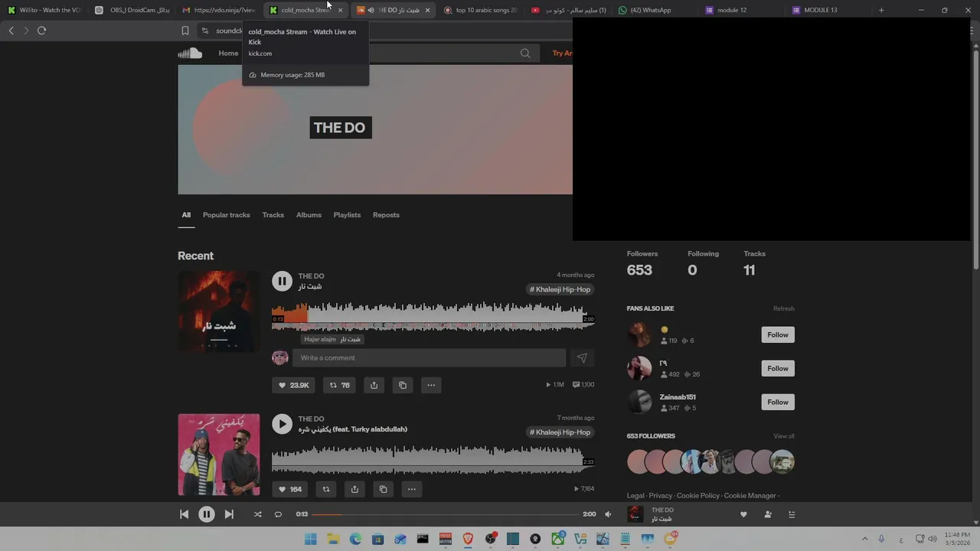Open the Windows Start menu
980x551 pixels.
pos(310,540)
